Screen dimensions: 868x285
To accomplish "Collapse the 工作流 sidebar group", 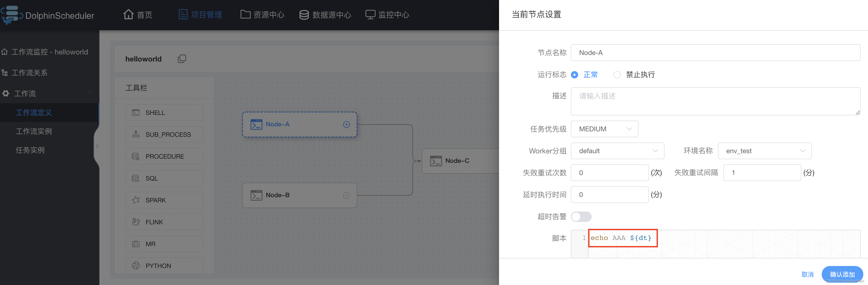I will (x=89, y=92).
